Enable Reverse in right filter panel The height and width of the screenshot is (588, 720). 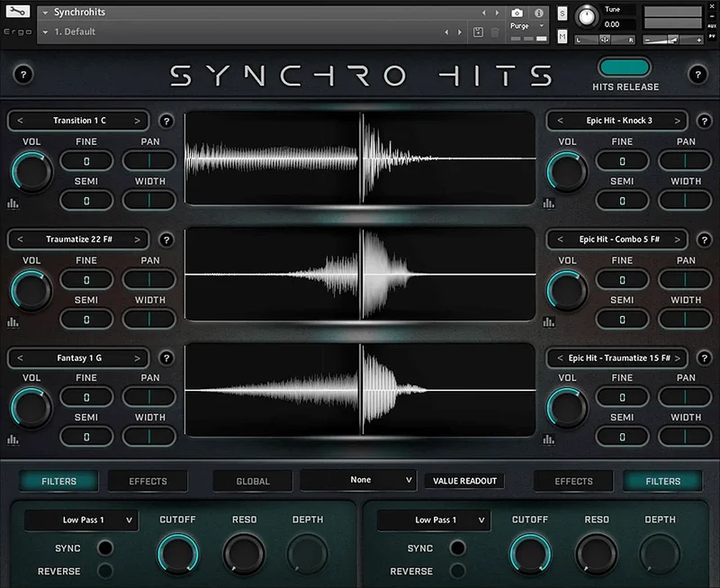[457, 571]
